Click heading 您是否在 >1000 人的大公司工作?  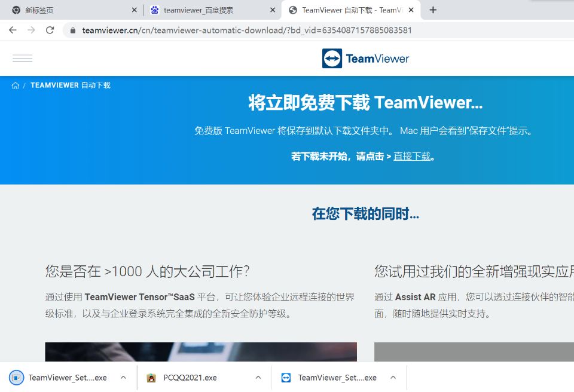[147, 271]
